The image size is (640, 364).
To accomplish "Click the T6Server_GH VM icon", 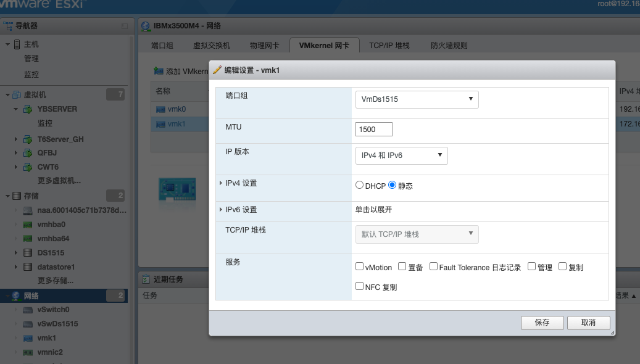I will click(28, 139).
